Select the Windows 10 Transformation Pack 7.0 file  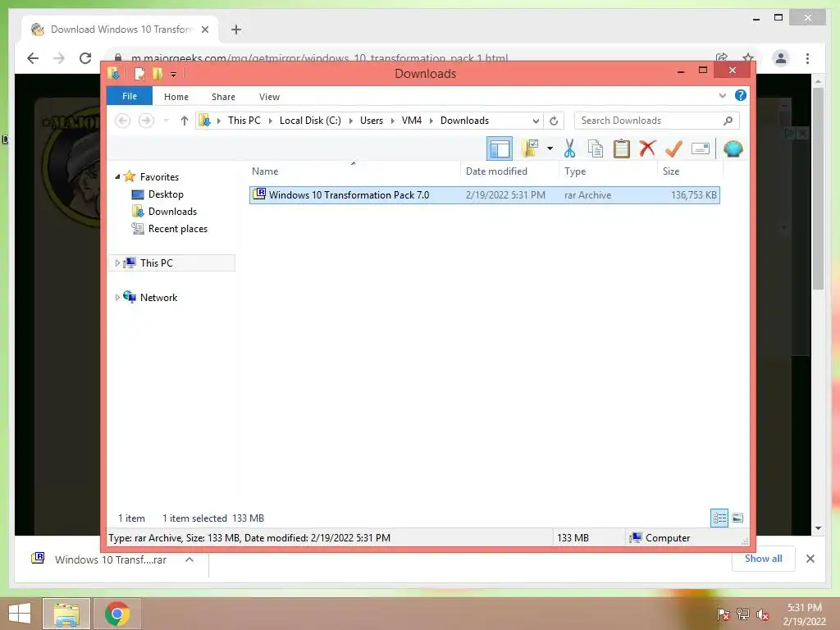(x=484, y=195)
